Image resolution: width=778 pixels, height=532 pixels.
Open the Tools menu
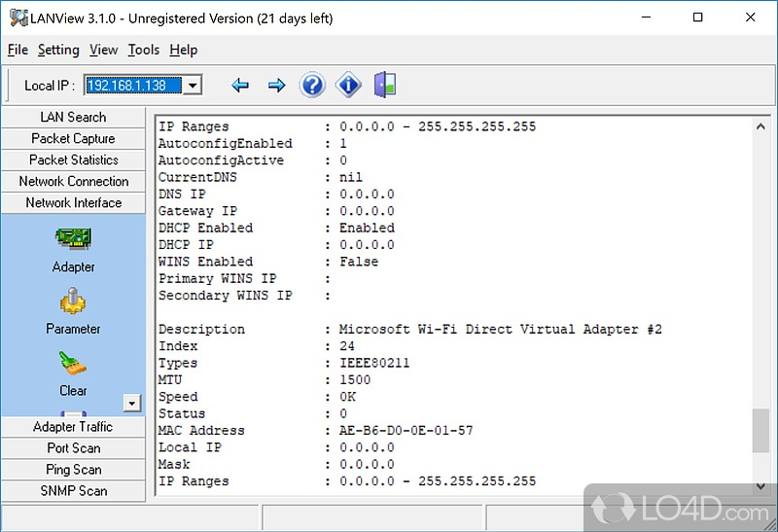pos(143,50)
